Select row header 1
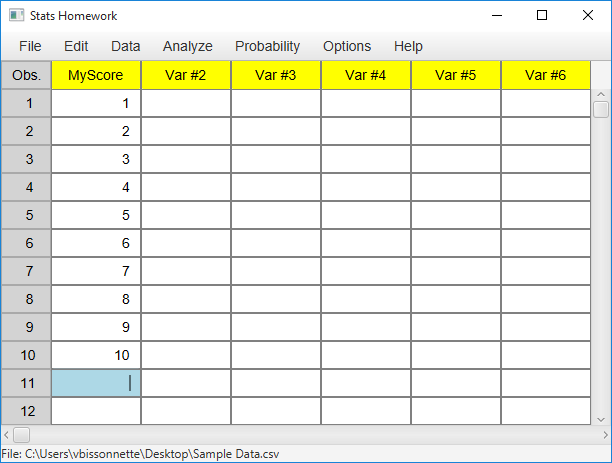The height and width of the screenshot is (463, 612). pos(26,103)
